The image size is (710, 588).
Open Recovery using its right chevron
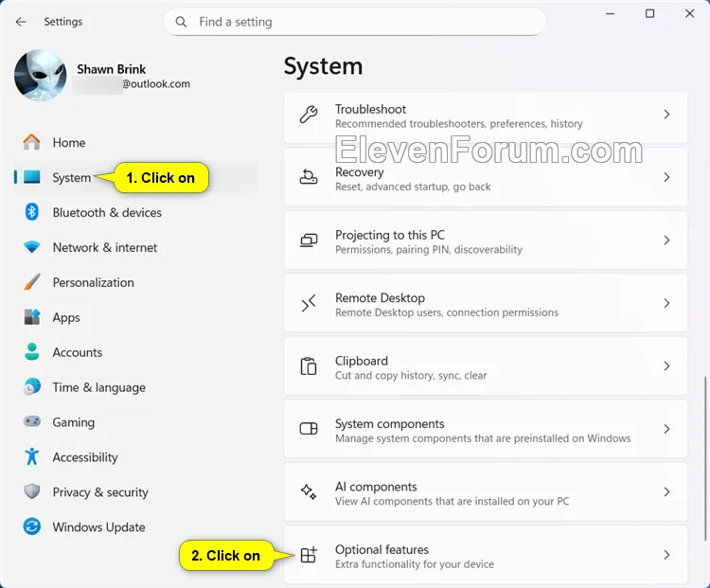[666, 177]
